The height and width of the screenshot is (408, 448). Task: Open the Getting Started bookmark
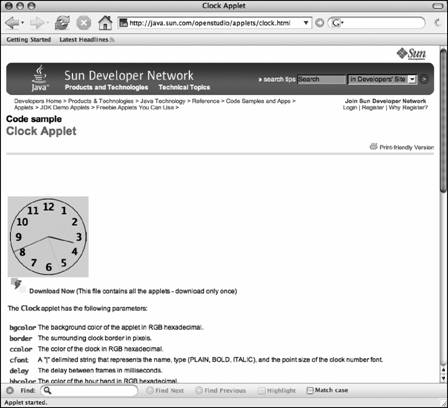point(29,40)
